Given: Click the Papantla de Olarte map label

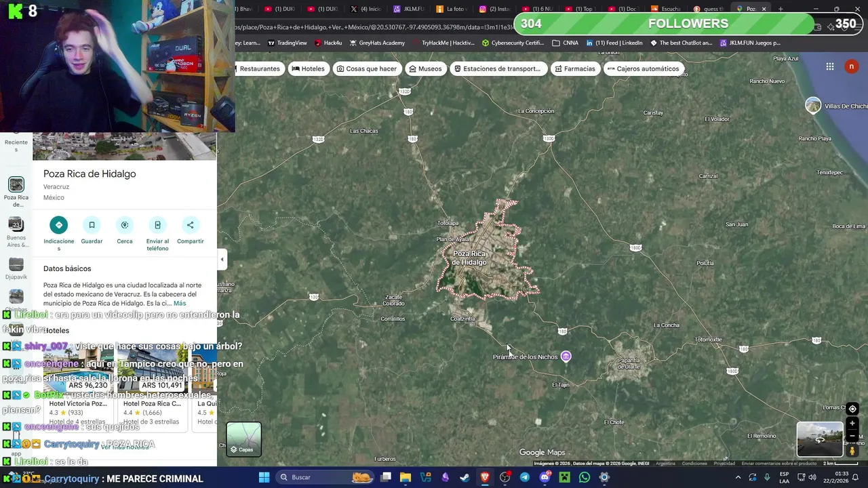Looking at the screenshot, I should (629, 363).
